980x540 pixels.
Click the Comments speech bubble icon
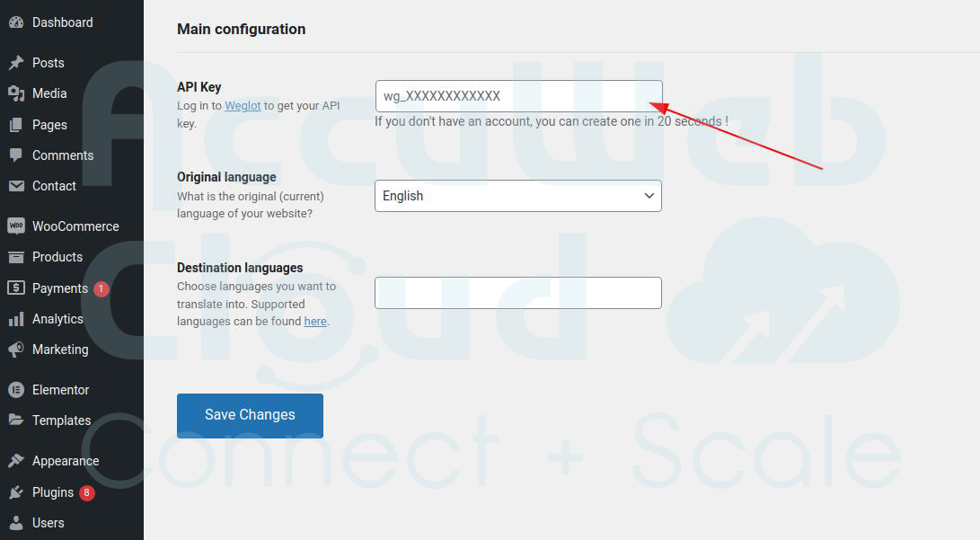(x=16, y=155)
